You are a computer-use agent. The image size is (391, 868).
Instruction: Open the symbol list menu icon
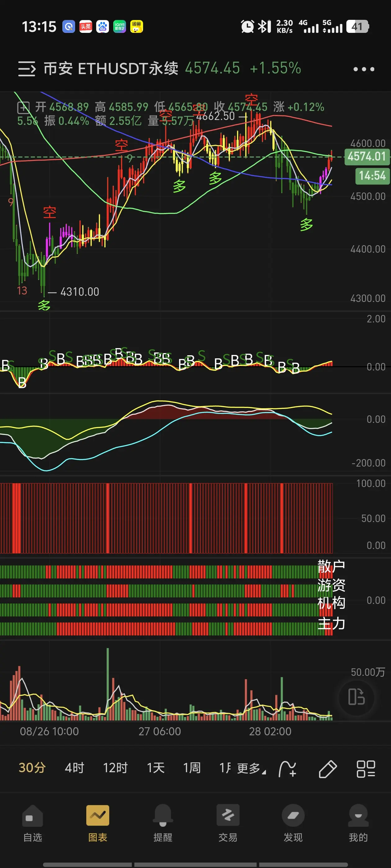[27, 69]
